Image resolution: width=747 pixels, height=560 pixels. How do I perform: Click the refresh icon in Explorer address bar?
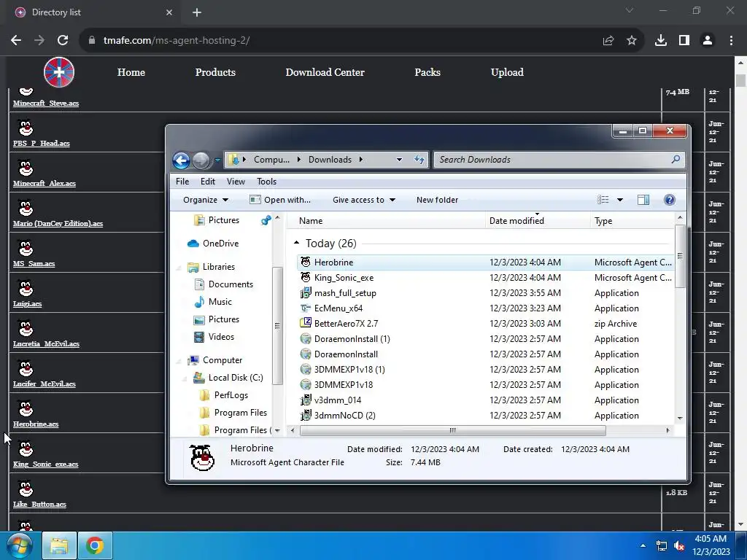coord(419,160)
